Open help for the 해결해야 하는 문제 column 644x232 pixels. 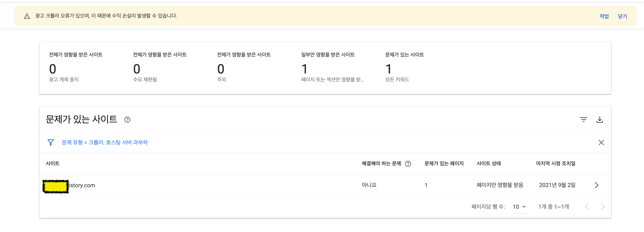pyautogui.click(x=408, y=164)
